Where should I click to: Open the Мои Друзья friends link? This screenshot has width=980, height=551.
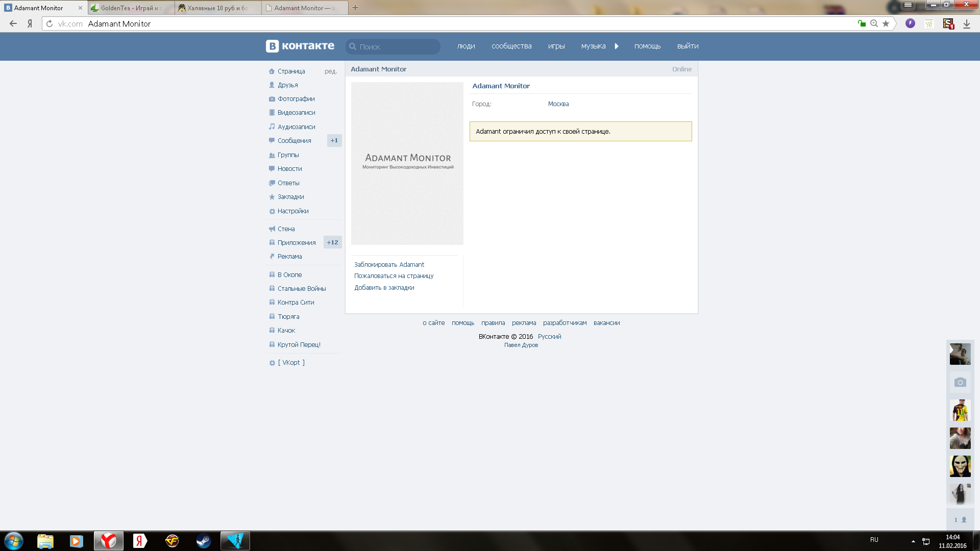click(288, 85)
